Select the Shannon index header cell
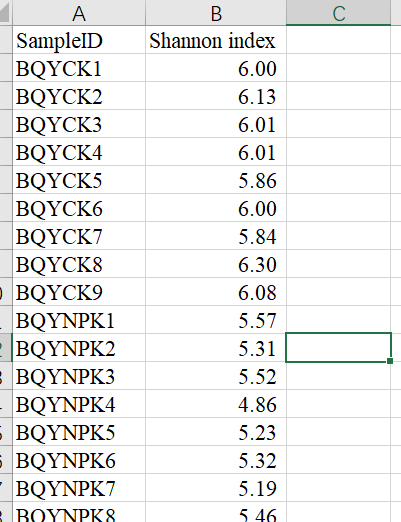 click(x=216, y=40)
